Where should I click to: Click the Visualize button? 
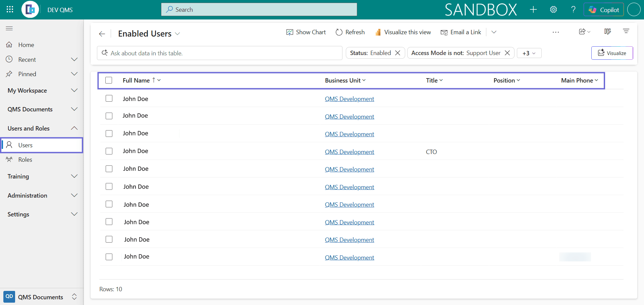(x=612, y=53)
